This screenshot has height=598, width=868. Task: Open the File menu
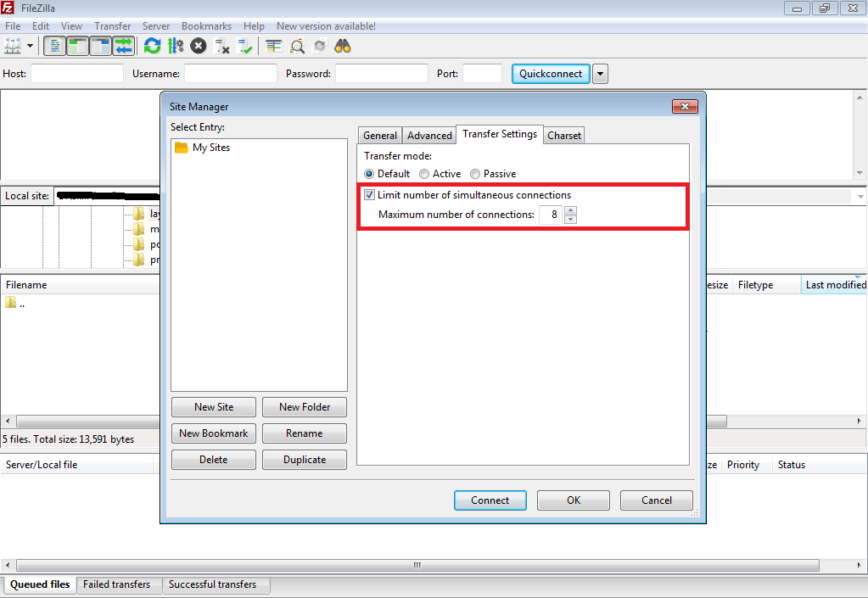click(x=13, y=26)
